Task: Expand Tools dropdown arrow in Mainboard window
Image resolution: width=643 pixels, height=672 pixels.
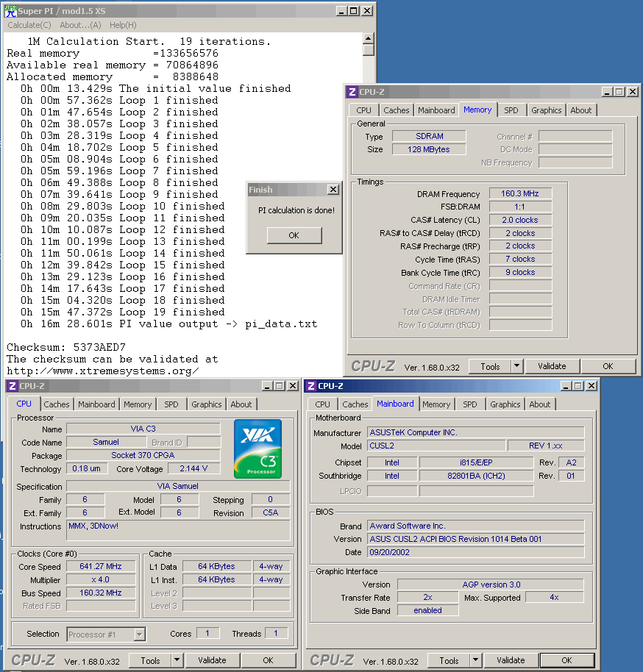Action: [x=475, y=660]
